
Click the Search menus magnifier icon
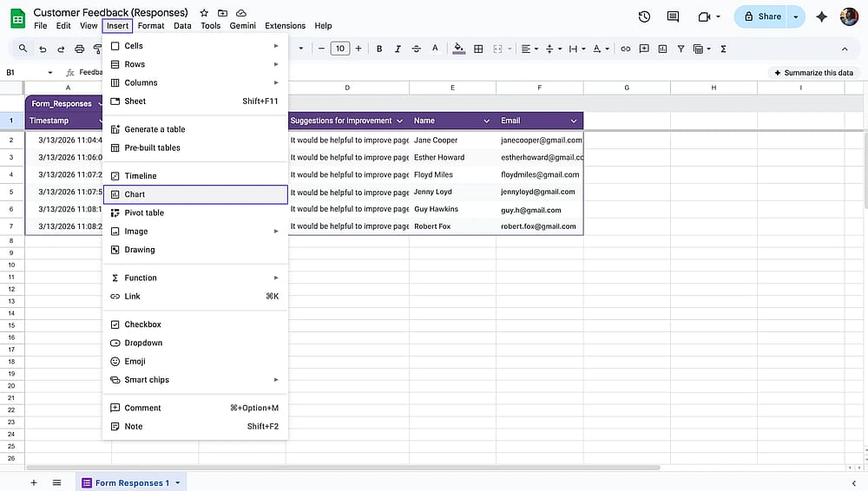coord(23,49)
